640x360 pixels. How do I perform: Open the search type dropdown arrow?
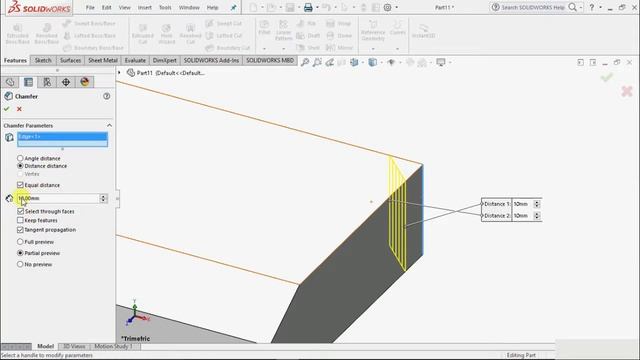tap(581, 7)
